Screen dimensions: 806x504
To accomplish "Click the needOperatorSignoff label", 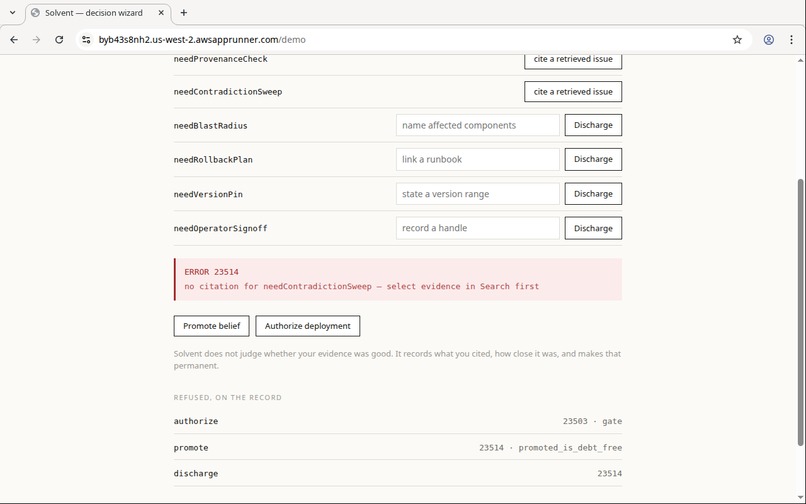I will click(x=221, y=228).
